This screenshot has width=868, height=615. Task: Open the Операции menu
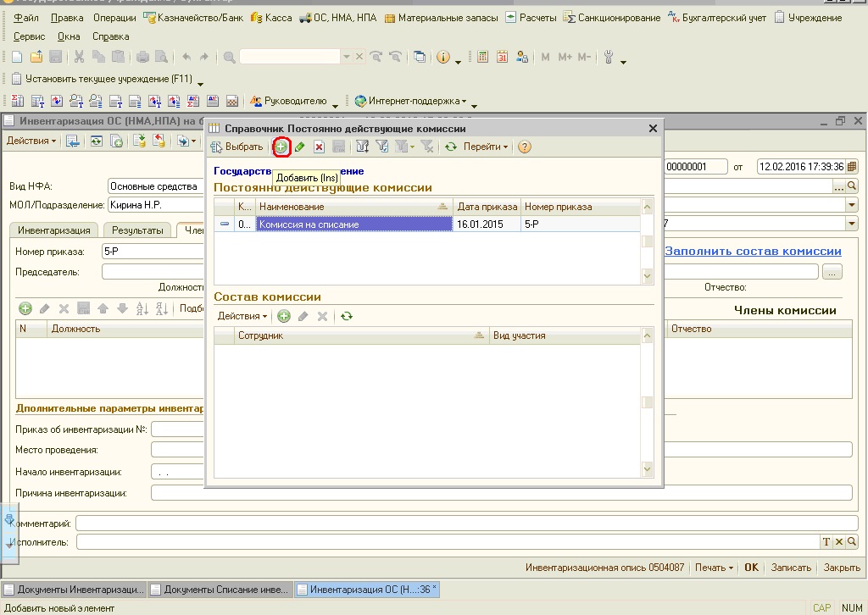(115, 18)
